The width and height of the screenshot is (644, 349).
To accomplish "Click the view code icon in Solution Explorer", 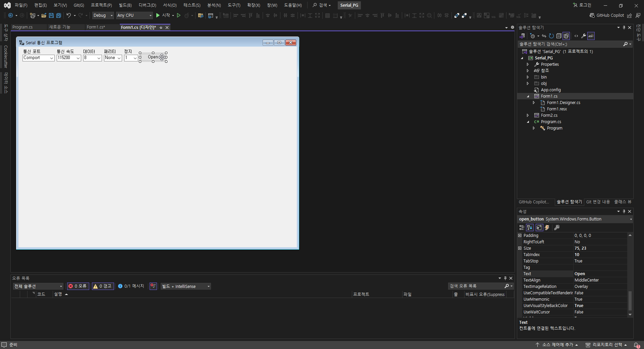I will (x=576, y=36).
